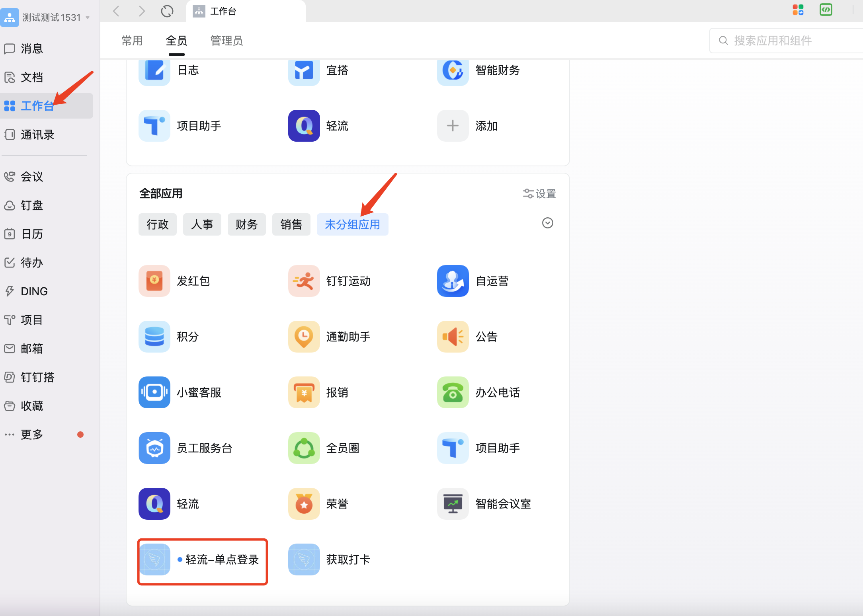863x616 pixels.
Task: Click the 工作台 window tab
Action: (246, 11)
